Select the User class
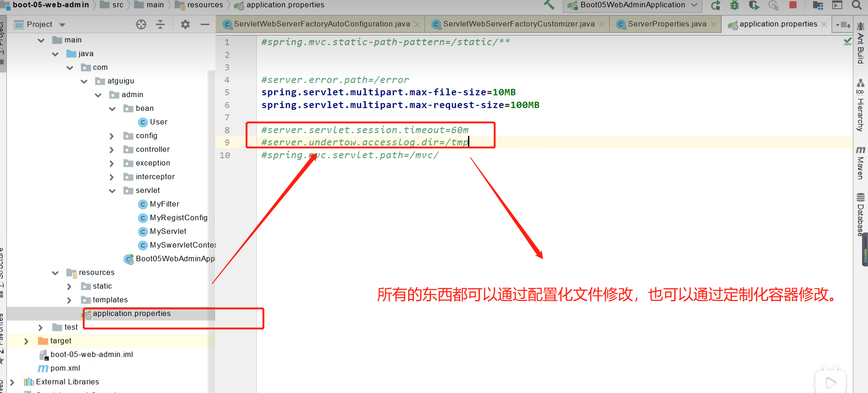This screenshot has width=868, height=393. [153, 122]
